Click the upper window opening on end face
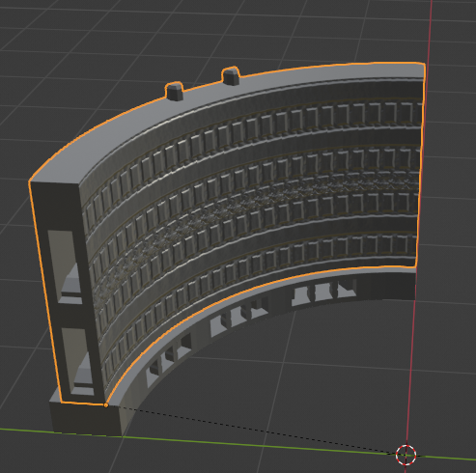 [x=66, y=266]
